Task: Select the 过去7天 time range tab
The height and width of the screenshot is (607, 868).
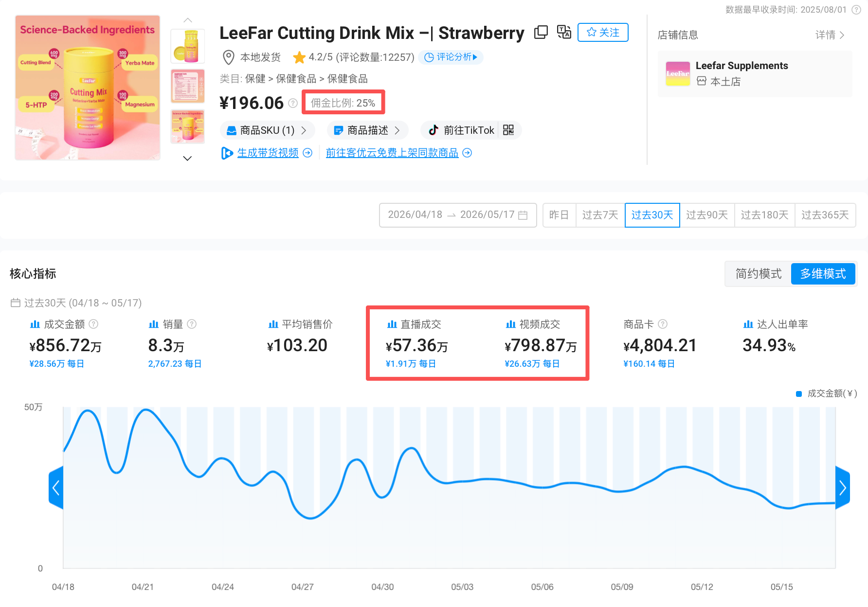Action: (600, 215)
